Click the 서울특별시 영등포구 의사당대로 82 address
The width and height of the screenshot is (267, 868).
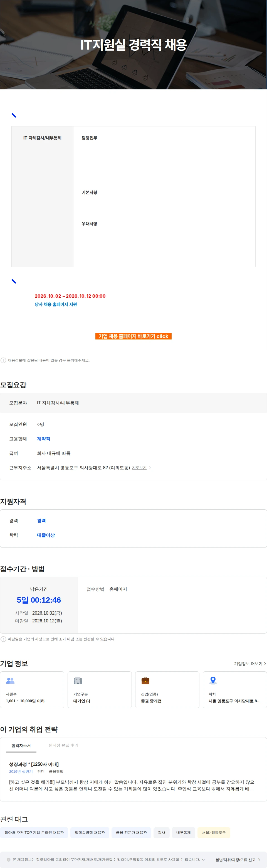(83, 468)
